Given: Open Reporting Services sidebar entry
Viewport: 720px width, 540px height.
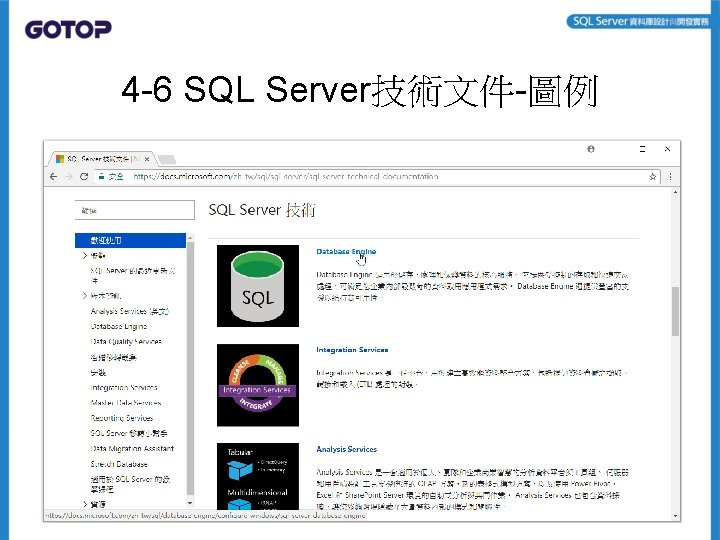Looking at the screenshot, I should pyautogui.click(x=122, y=418).
